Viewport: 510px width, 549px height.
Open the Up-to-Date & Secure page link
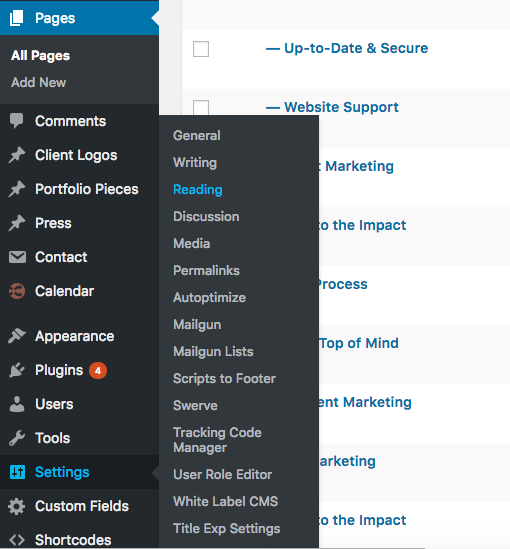356,48
